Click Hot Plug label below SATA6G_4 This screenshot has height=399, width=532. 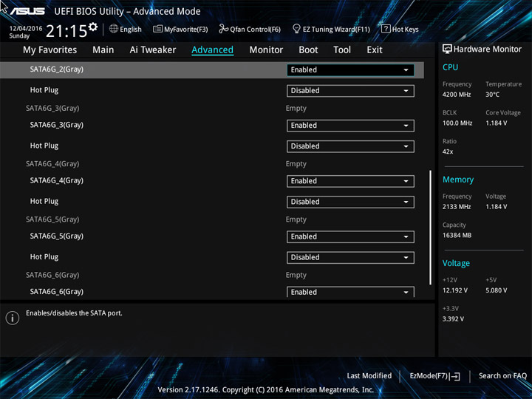coord(44,202)
